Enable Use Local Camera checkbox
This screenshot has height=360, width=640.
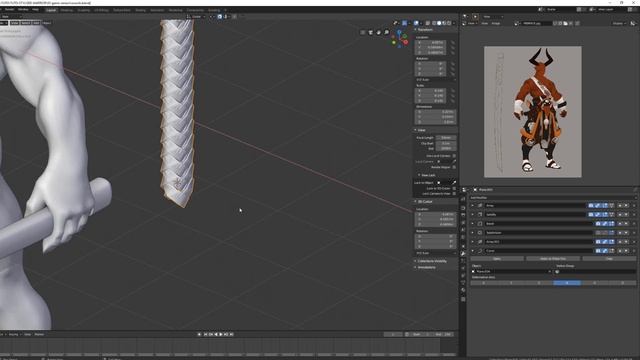[454, 156]
